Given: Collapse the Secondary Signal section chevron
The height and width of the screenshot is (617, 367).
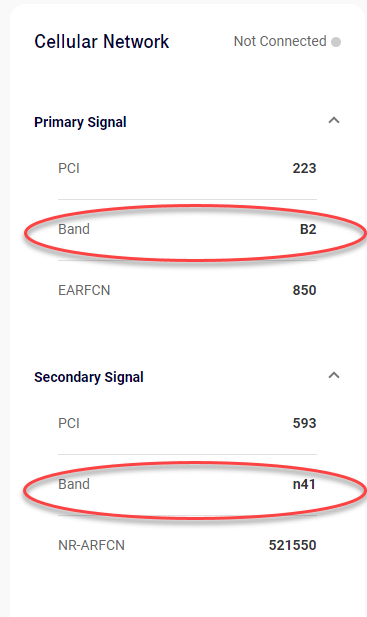Looking at the screenshot, I should click(x=334, y=375).
